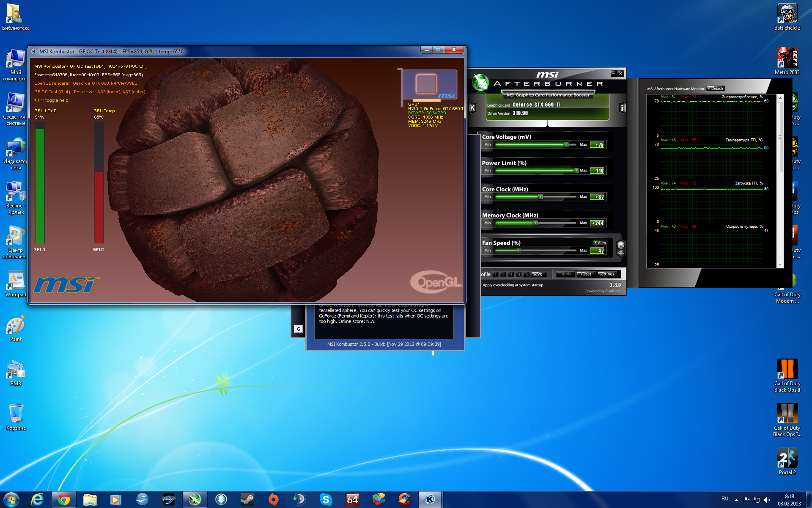Show hidden system tray icons
812x508 pixels.
pos(736,500)
